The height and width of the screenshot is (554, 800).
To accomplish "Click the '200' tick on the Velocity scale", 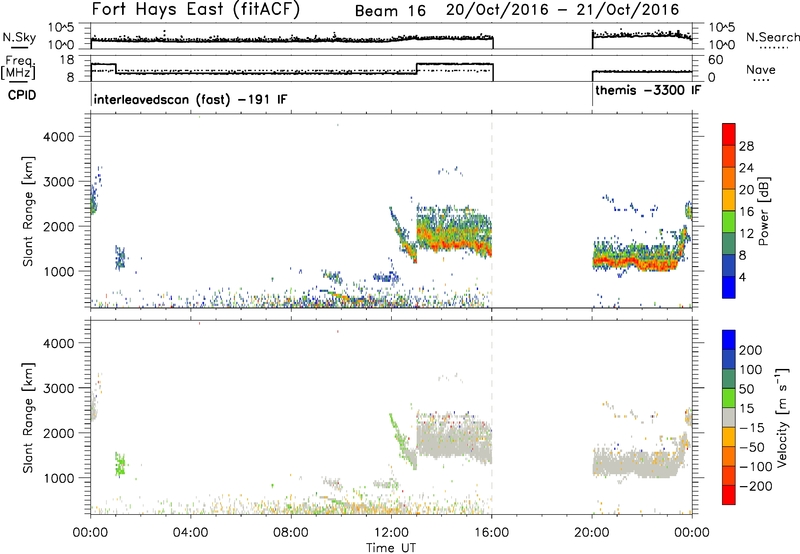I will (x=751, y=350).
